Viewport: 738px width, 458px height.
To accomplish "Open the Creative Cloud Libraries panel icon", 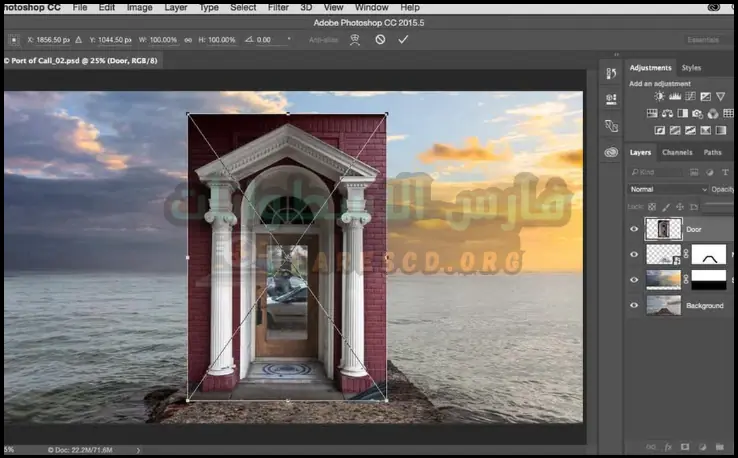I will click(x=611, y=152).
